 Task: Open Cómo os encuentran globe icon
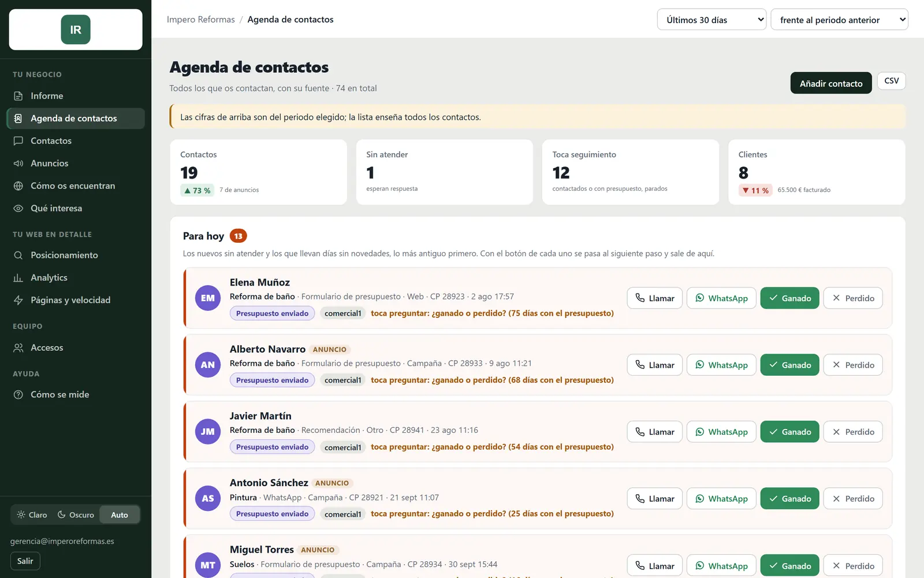[18, 186]
